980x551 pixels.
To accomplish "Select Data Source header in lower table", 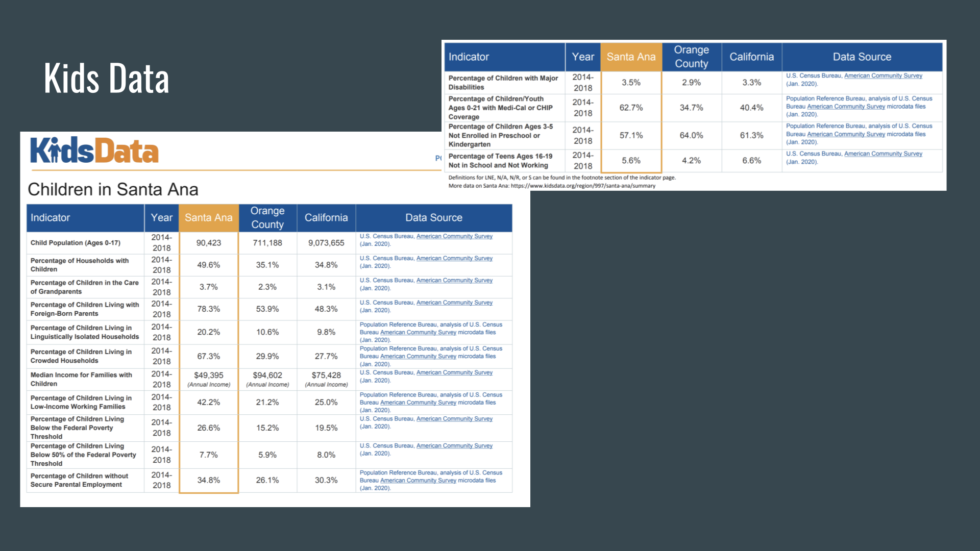I will [x=434, y=218].
